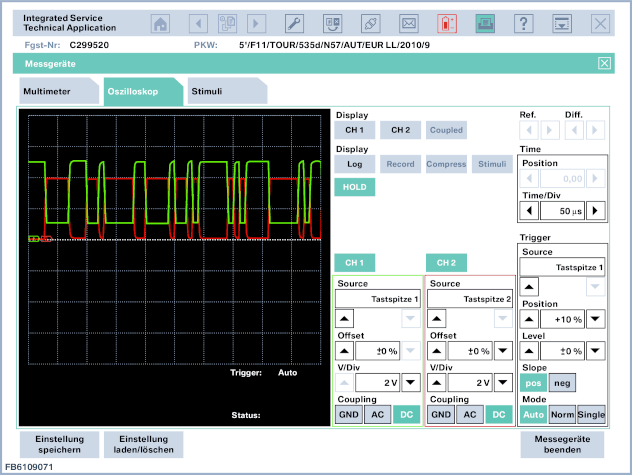The height and width of the screenshot is (475, 632).
Task: Click Messegeräte beenden button
Action: [562, 444]
